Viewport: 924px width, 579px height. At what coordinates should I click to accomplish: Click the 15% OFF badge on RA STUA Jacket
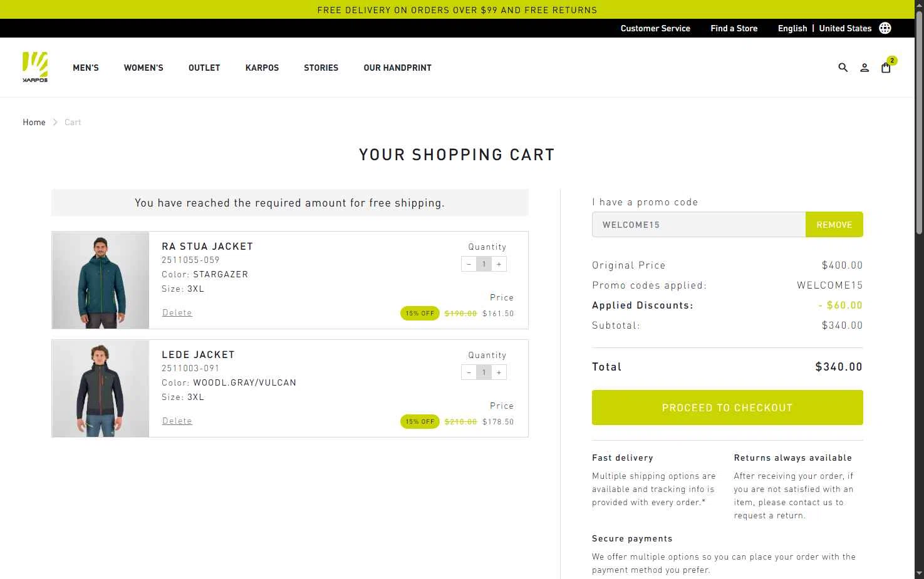pyautogui.click(x=420, y=314)
